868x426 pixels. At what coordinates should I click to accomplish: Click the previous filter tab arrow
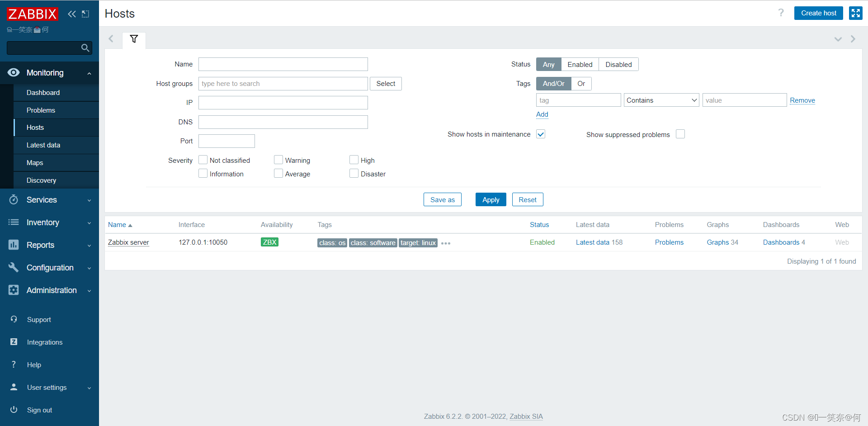(x=111, y=39)
